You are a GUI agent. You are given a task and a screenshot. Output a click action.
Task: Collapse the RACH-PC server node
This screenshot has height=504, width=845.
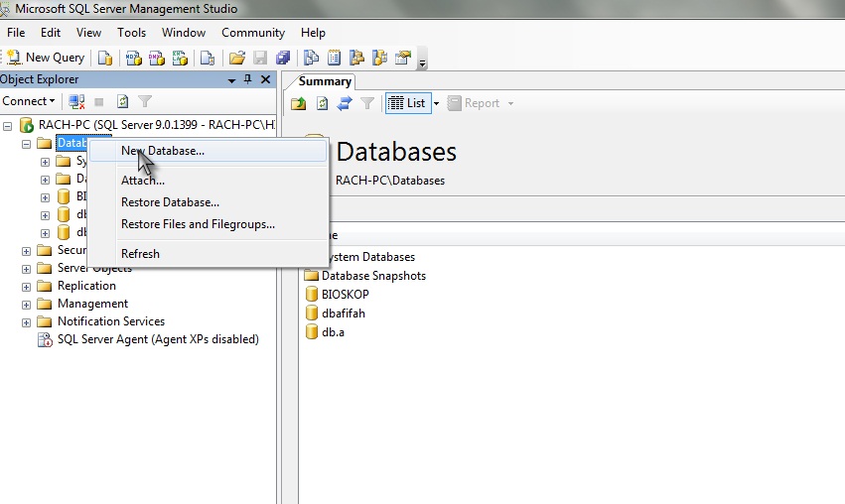(8, 127)
